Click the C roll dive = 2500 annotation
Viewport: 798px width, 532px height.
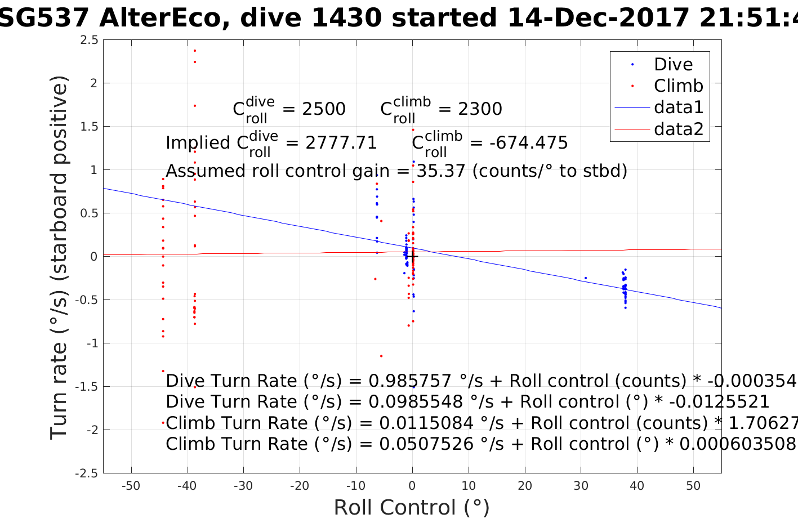coord(289,109)
